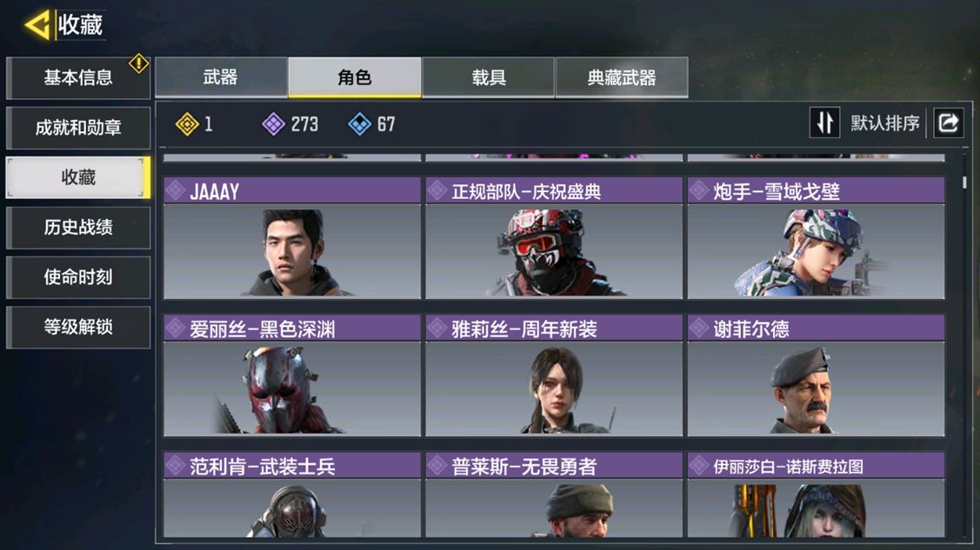The width and height of the screenshot is (980, 550).
Task: Click the diamond icon beside JAAAY title
Action: coord(176,190)
